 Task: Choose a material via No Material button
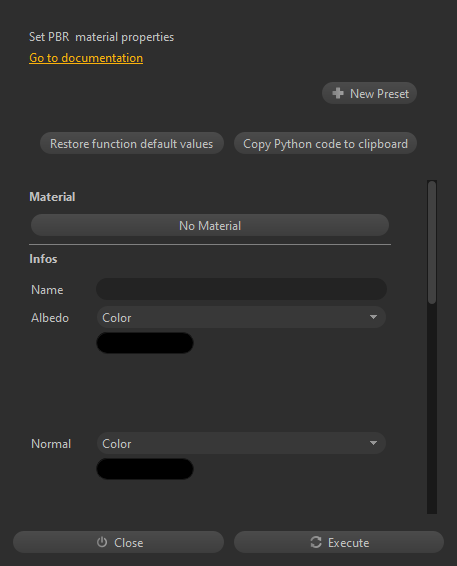pos(210,225)
